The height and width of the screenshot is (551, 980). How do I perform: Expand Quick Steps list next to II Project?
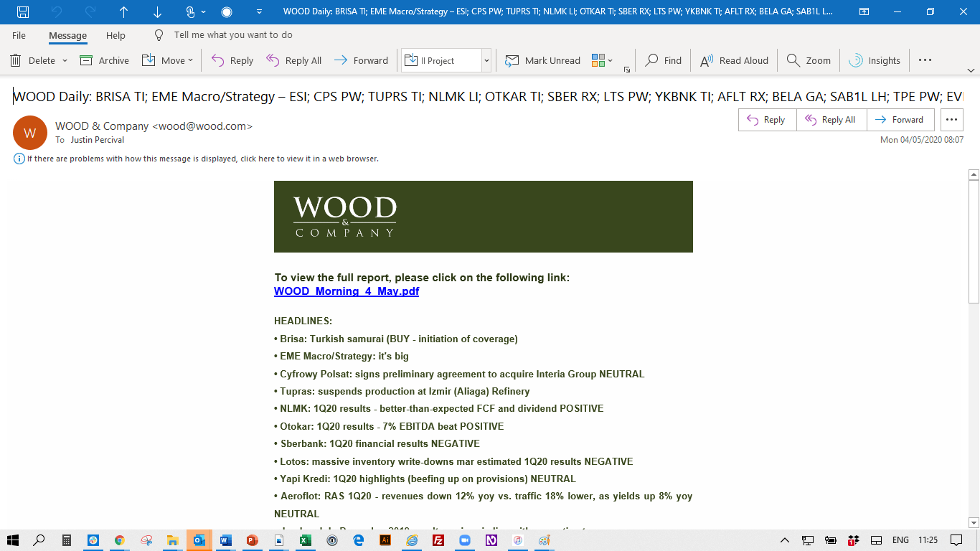pyautogui.click(x=486, y=61)
